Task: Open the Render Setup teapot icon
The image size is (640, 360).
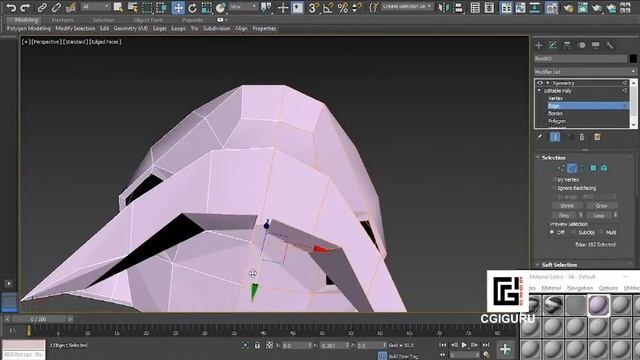Action: coord(569,7)
